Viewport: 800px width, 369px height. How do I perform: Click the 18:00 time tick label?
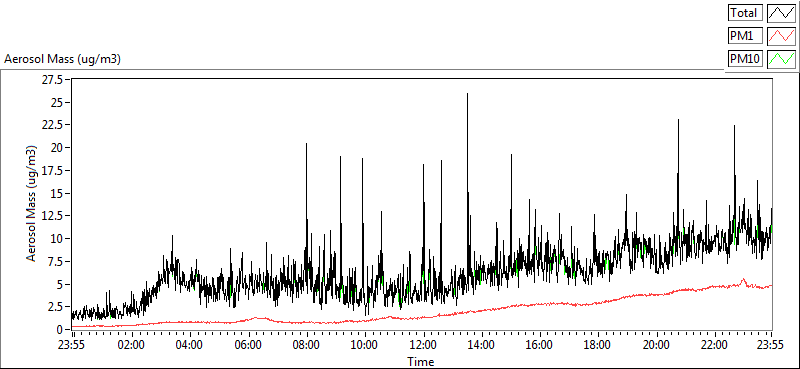[x=597, y=344]
